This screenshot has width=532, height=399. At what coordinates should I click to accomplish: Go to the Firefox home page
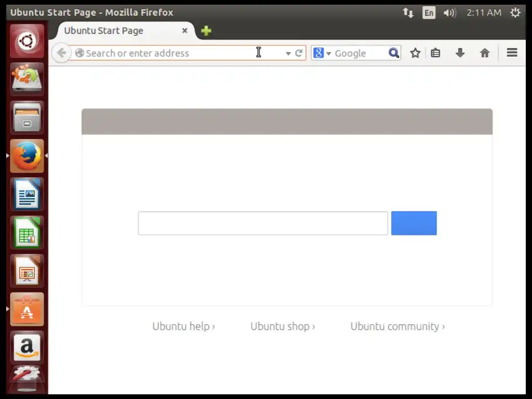485,53
